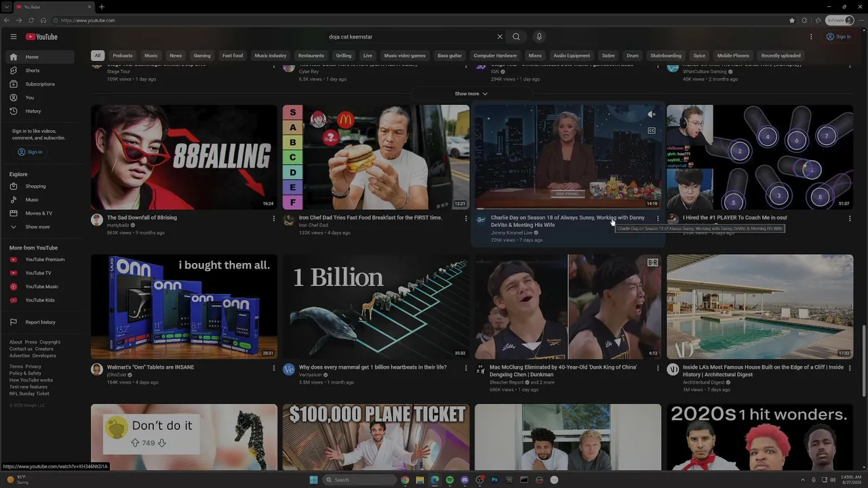868x488 pixels.
Task: Open File Explorer from the taskbar
Action: [420, 480]
